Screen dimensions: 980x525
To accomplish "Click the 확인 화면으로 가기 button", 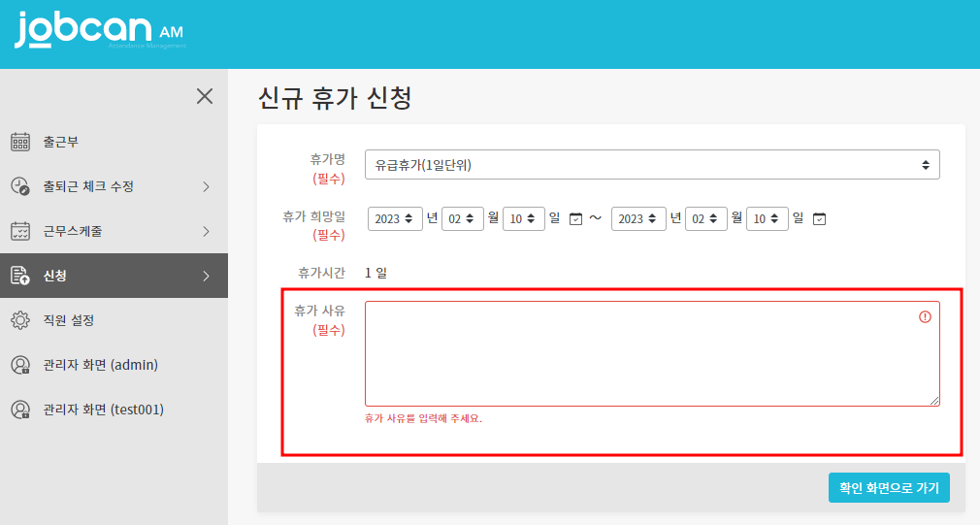I will point(889,488).
